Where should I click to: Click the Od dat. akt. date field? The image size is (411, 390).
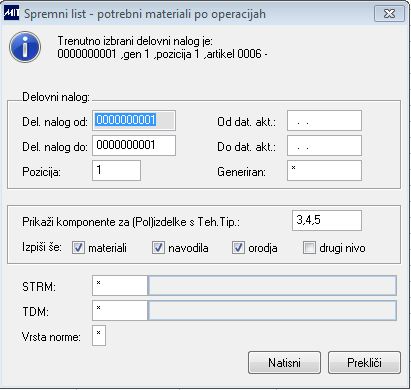324,120
